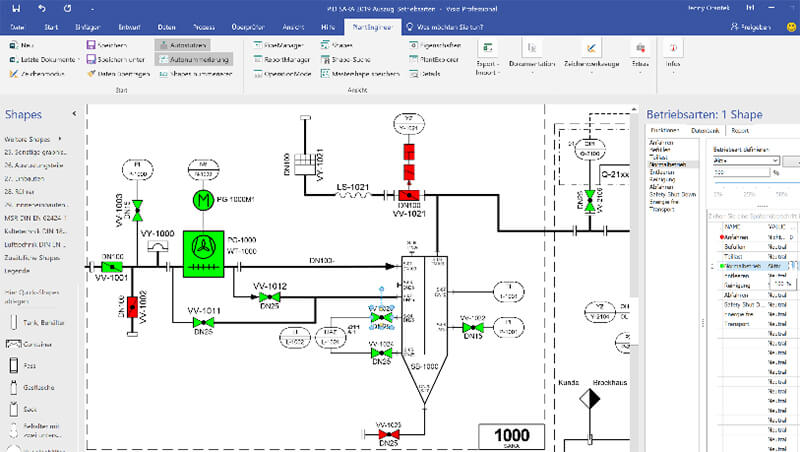This screenshot has width=800, height=452.
Task: Toggle the Autostutzen option
Action: tap(183, 45)
